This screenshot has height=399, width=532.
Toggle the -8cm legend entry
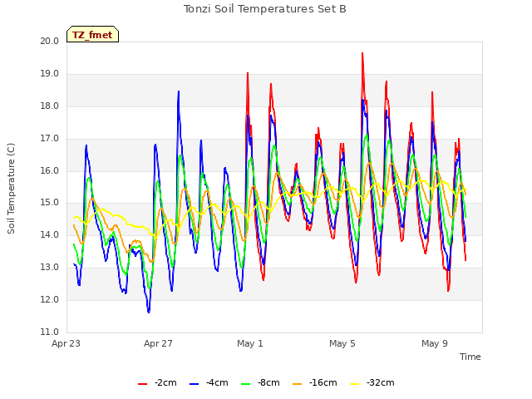[x=260, y=383]
